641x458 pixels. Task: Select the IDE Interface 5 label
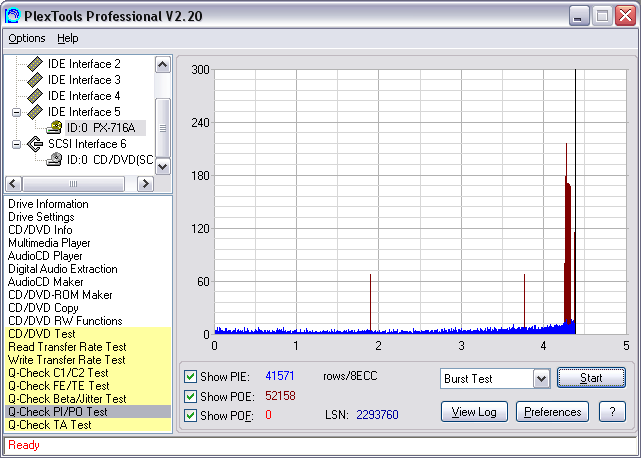[x=84, y=112]
